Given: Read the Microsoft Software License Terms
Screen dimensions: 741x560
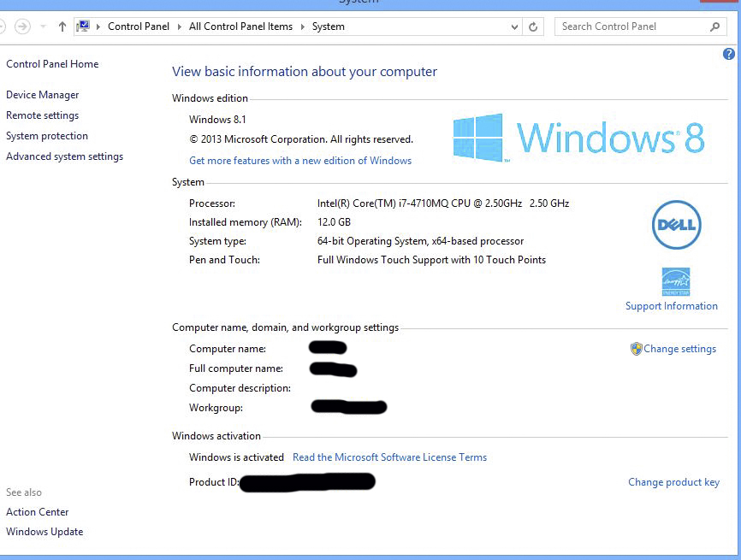Looking at the screenshot, I should 389,457.
